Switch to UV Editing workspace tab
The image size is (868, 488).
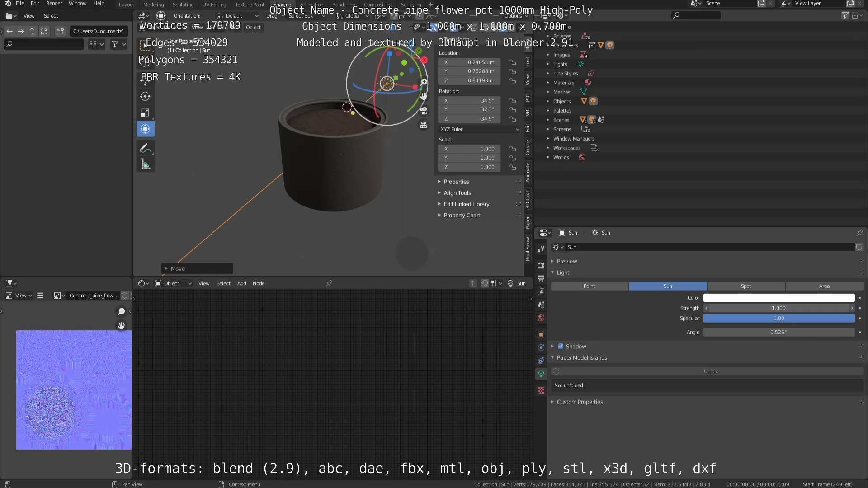click(x=214, y=5)
